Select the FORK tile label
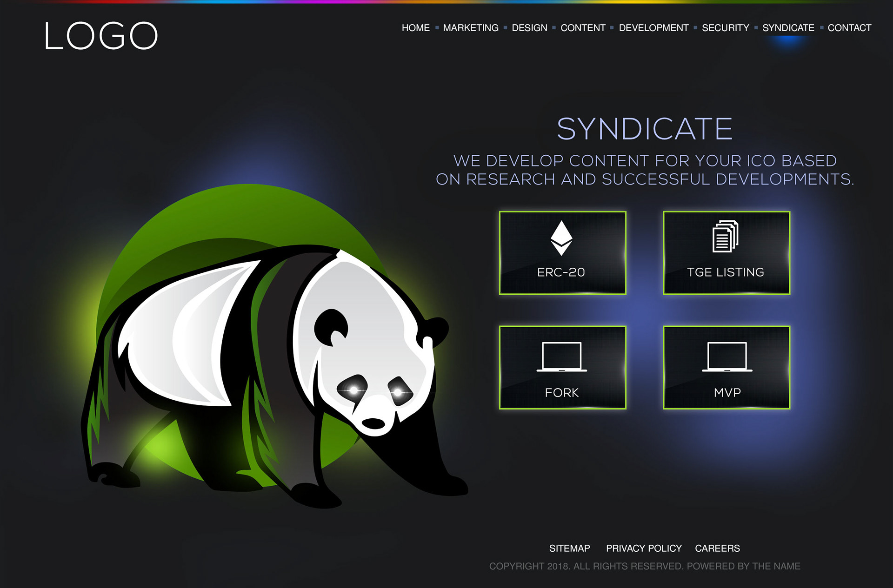This screenshot has width=893, height=588. pyautogui.click(x=562, y=393)
